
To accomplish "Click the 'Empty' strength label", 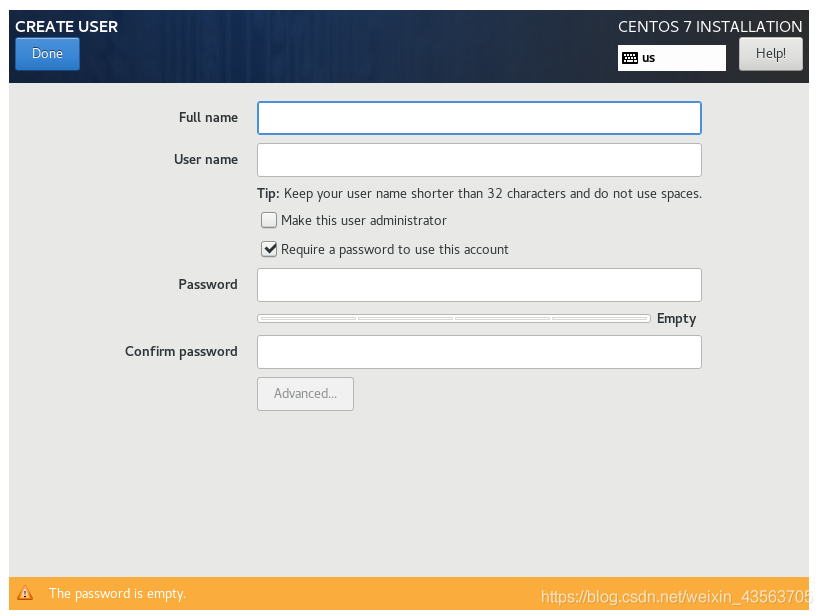I will pyautogui.click(x=677, y=318).
